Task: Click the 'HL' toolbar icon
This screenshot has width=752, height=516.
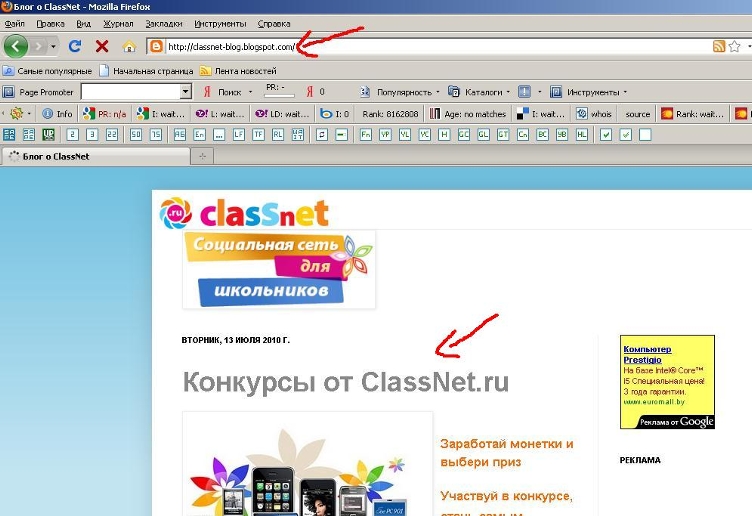Action: coord(581,135)
